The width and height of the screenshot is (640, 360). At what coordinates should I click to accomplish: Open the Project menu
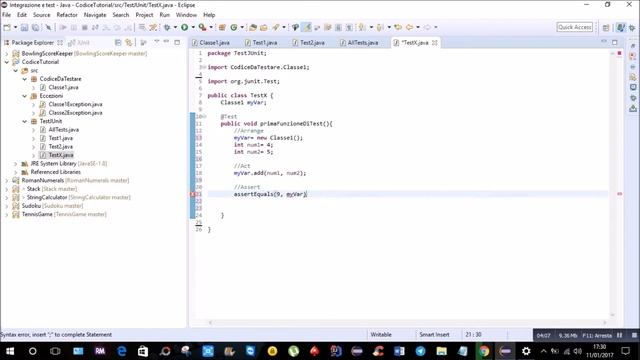click(144, 15)
